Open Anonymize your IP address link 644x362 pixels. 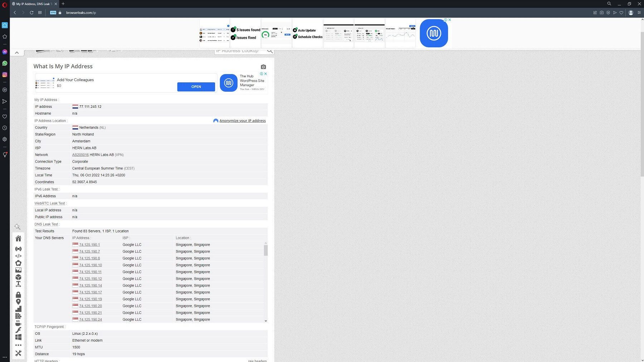coord(242,121)
